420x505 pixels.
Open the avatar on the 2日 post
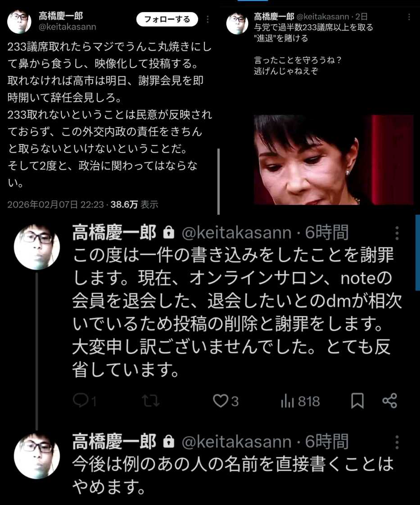237,23
